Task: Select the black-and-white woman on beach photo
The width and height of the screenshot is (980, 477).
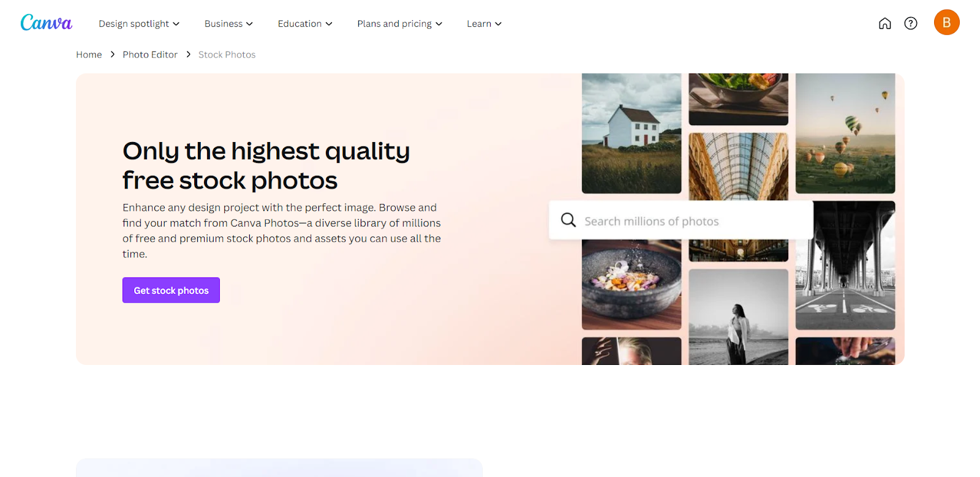Action: click(738, 317)
